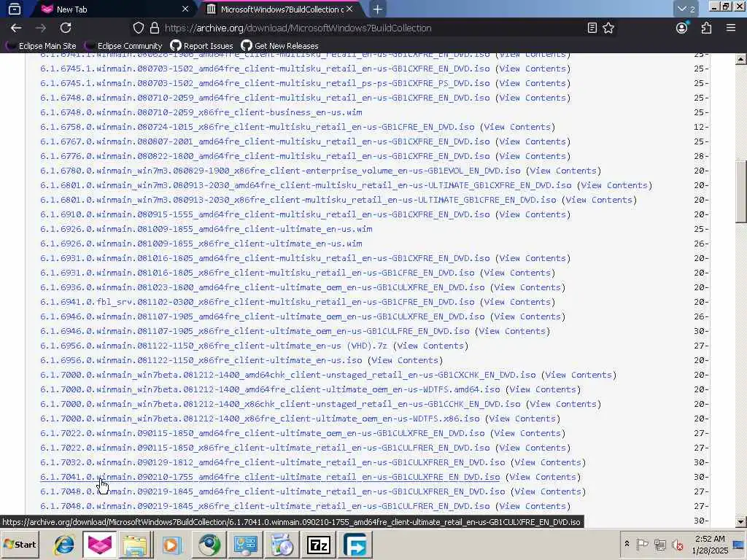The height and width of the screenshot is (560, 747).
Task: Download 6.1.6748.0 x86fre client-business en-us.wim
Action: click(x=201, y=112)
